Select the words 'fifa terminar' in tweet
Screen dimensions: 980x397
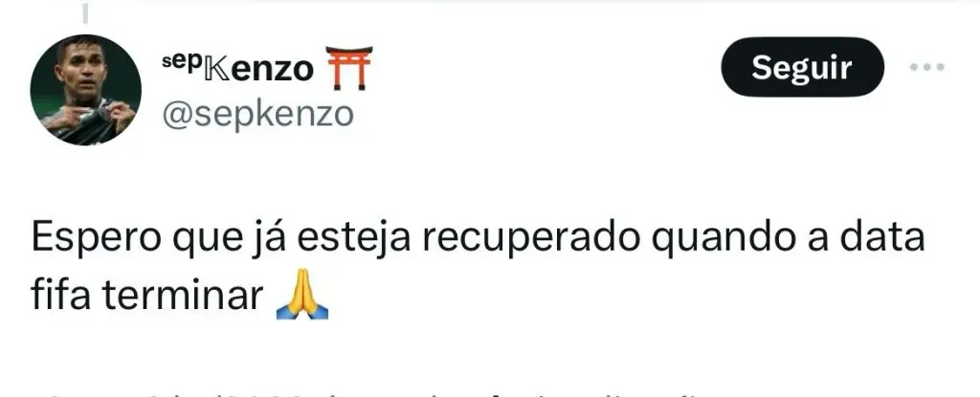click(146, 295)
